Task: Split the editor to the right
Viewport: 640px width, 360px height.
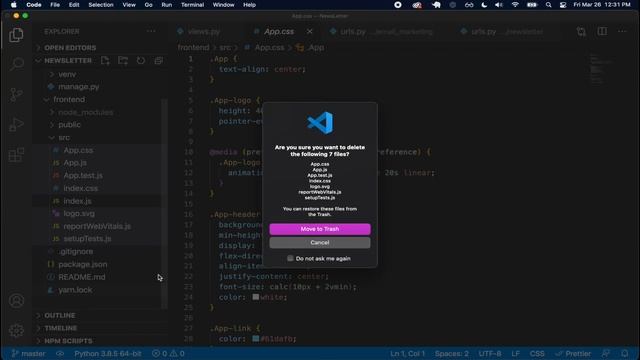Action: tap(602, 31)
